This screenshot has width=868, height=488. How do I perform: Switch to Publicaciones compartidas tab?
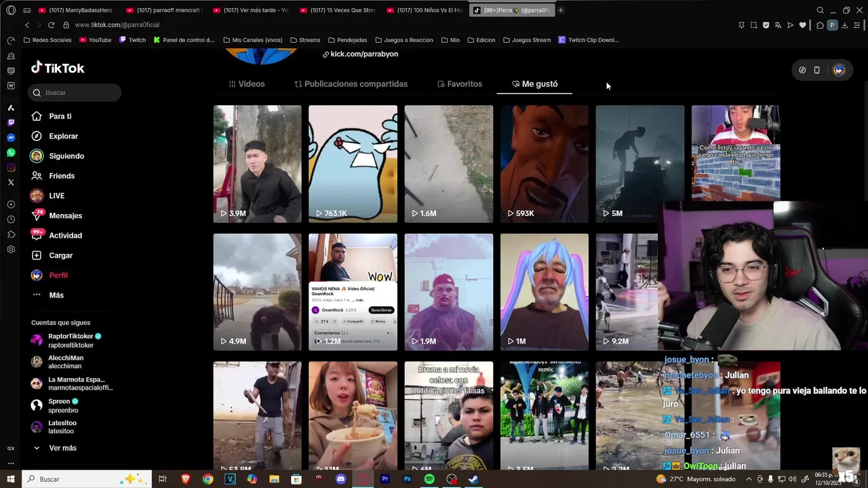[x=351, y=84]
